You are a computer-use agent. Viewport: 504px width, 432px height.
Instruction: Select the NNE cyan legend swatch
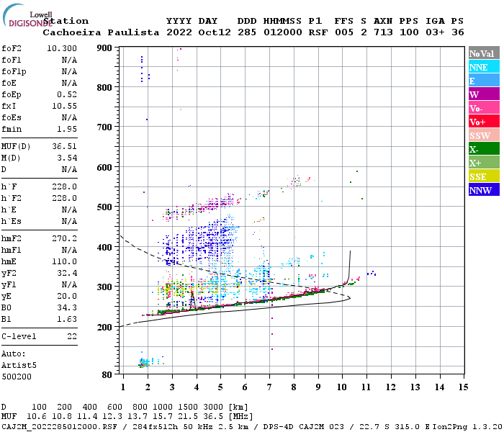(x=484, y=67)
